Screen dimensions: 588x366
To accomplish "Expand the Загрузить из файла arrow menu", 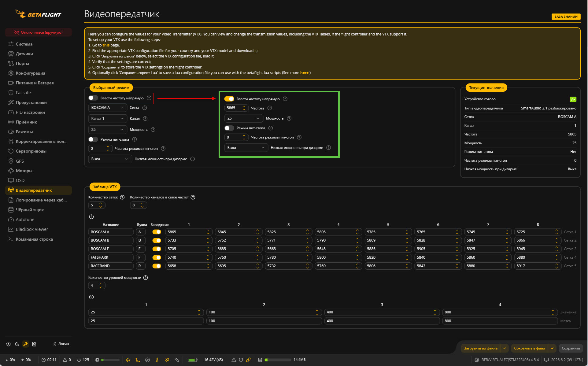I will pyautogui.click(x=505, y=348).
